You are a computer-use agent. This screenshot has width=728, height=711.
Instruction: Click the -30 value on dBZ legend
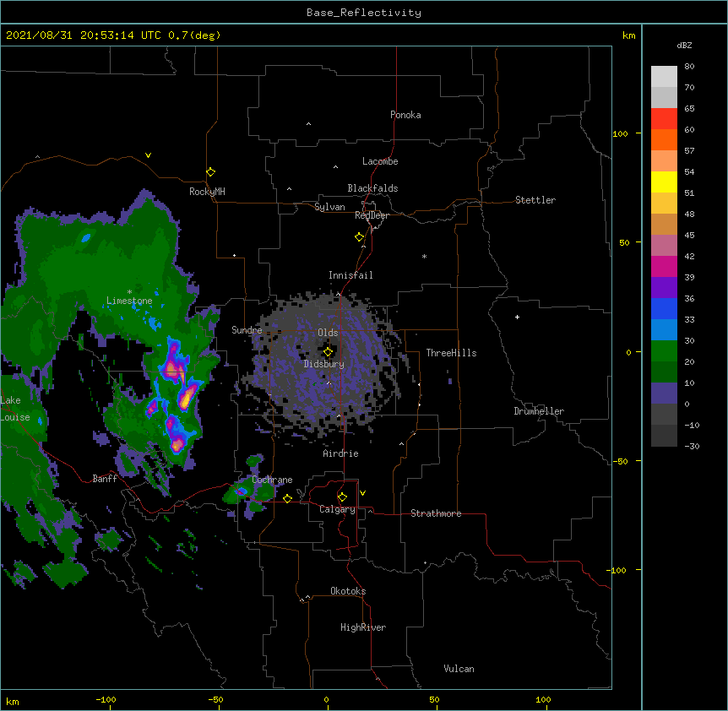pyautogui.click(x=692, y=446)
